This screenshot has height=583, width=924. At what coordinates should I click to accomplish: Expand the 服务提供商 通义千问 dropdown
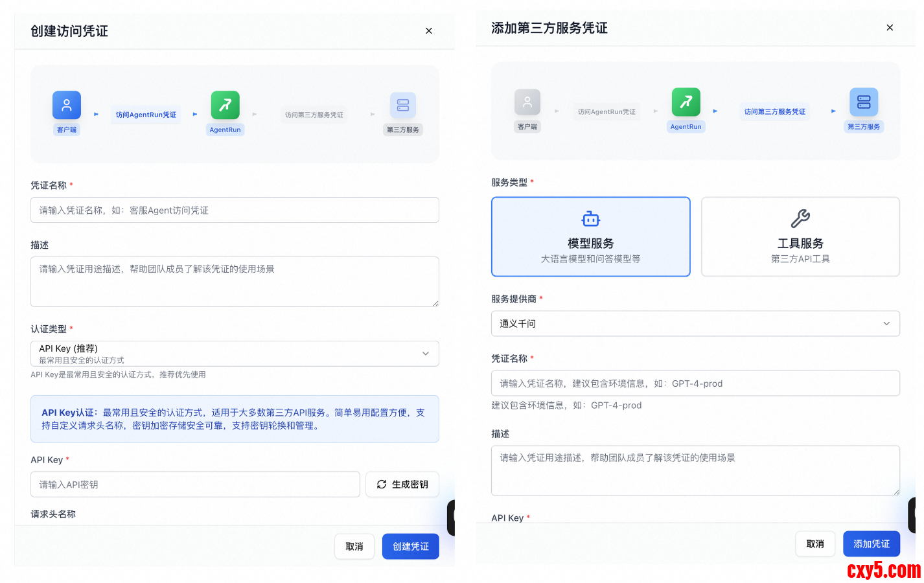(695, 324)
